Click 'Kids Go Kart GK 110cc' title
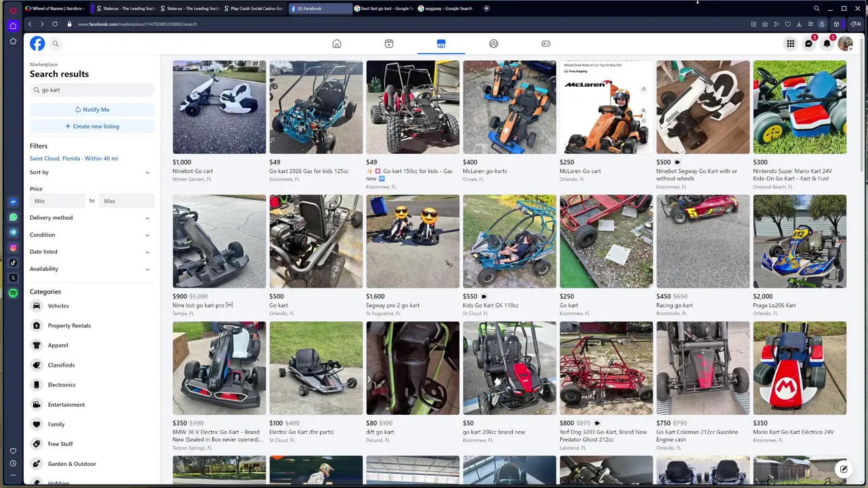 pyautogui.click(x=490, y=306)
